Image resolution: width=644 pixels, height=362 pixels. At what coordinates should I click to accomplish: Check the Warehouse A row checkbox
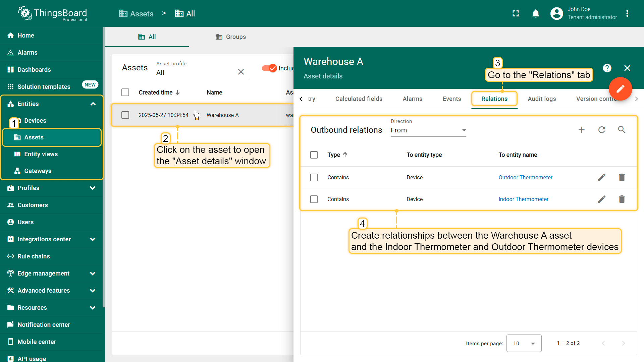125,115
